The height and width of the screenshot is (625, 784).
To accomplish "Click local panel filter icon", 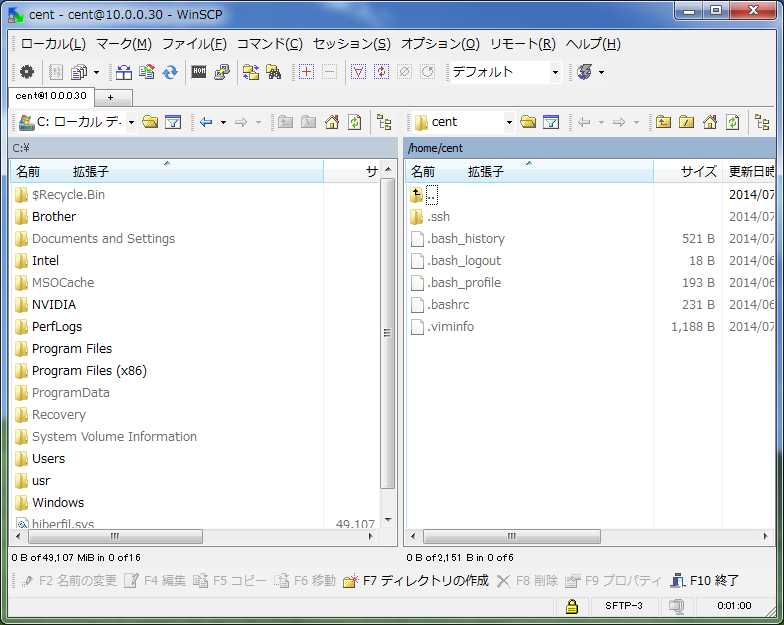I will click(x=173, y=122).
